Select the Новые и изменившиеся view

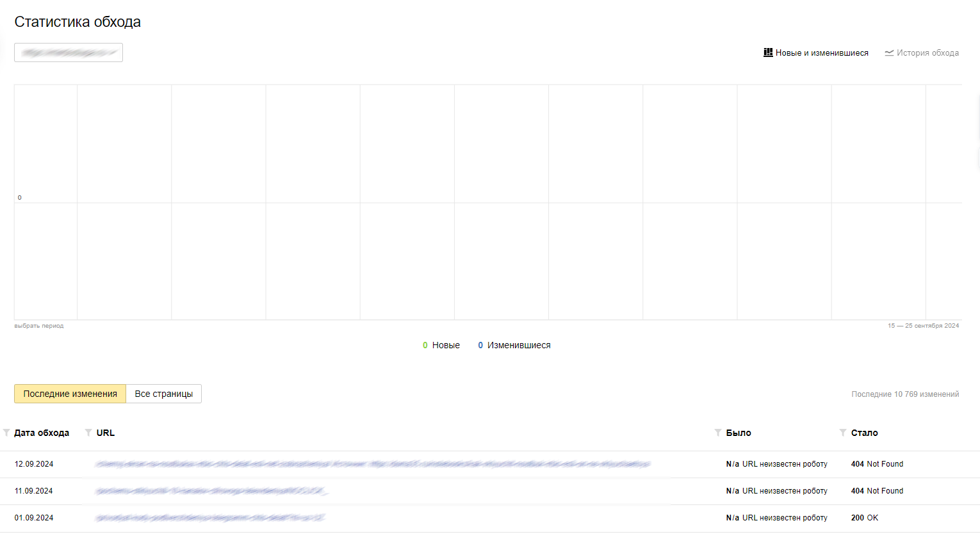(x=822, y=53)
